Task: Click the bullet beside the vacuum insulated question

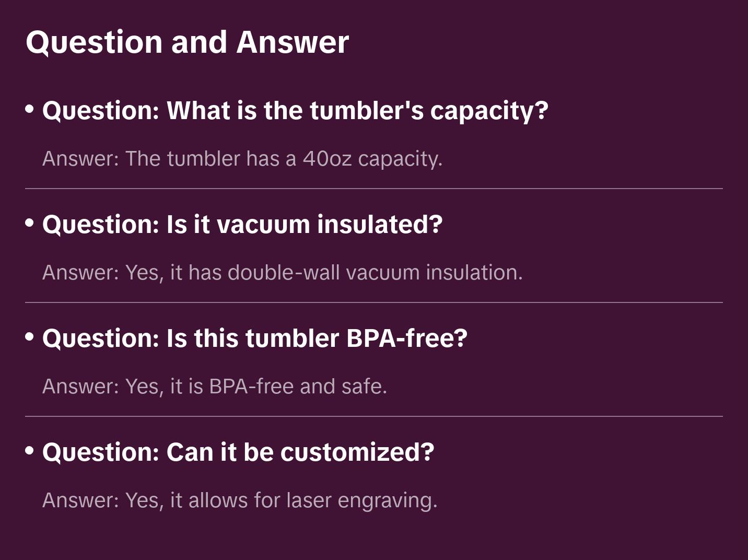Action: [x=30, y=223]
